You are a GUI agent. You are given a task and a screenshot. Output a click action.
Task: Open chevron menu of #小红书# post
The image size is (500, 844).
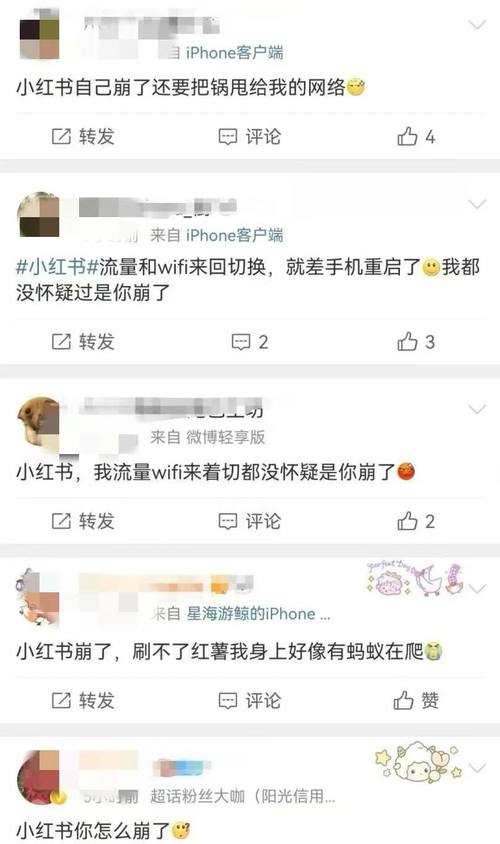[x=477, y=204]
